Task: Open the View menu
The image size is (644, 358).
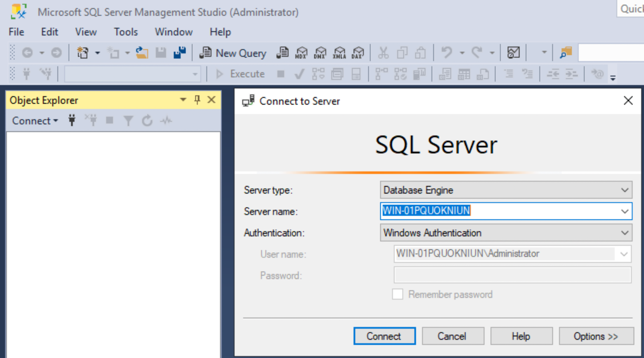Action: tap(86, 32)
